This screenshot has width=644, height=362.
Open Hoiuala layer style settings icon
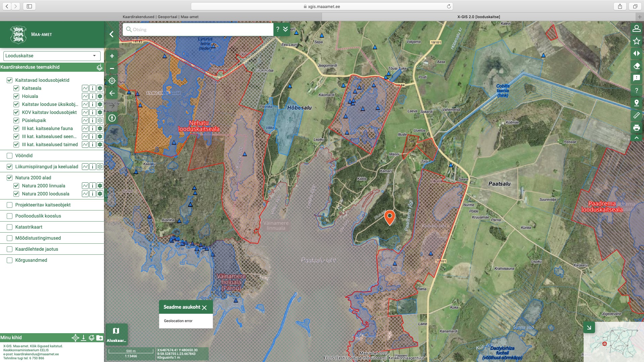[x=100, y=96]
